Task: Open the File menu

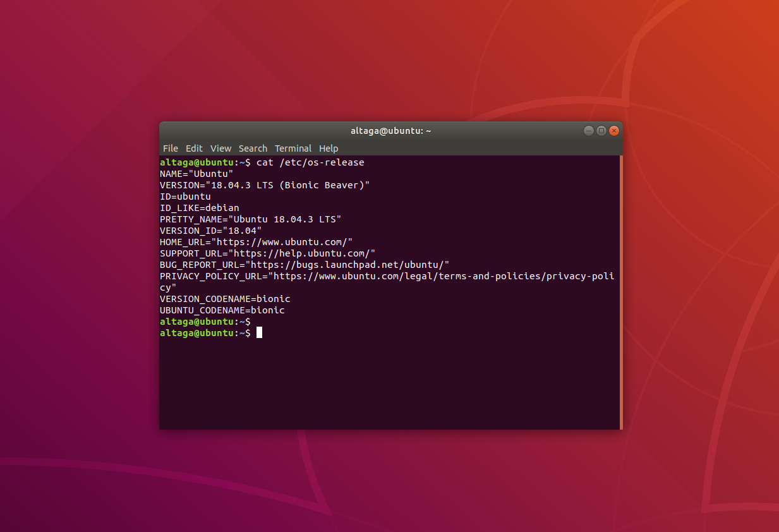Action: 171,148
